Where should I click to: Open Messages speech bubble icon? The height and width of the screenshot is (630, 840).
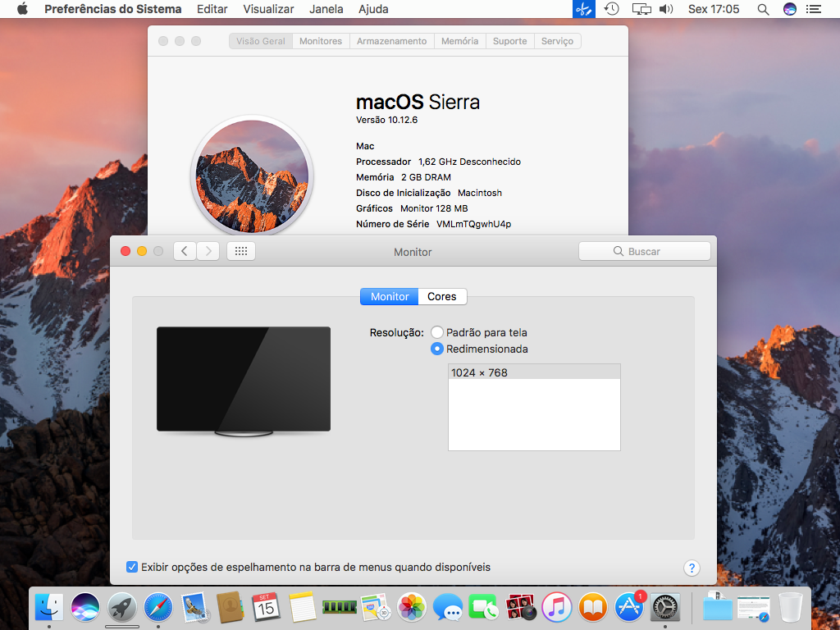(448, 608)
